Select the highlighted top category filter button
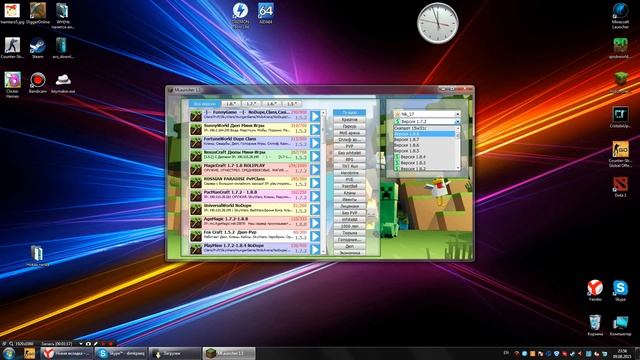 tap(349, 112)
